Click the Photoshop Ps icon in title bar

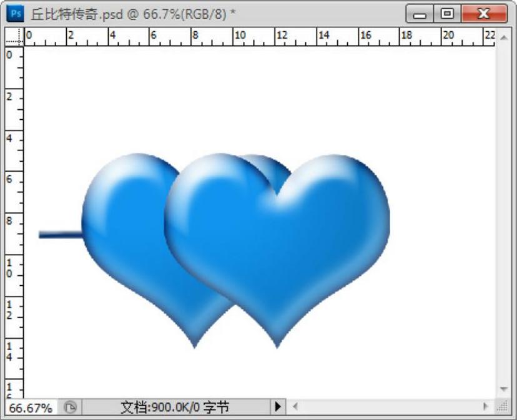point(17,13)
